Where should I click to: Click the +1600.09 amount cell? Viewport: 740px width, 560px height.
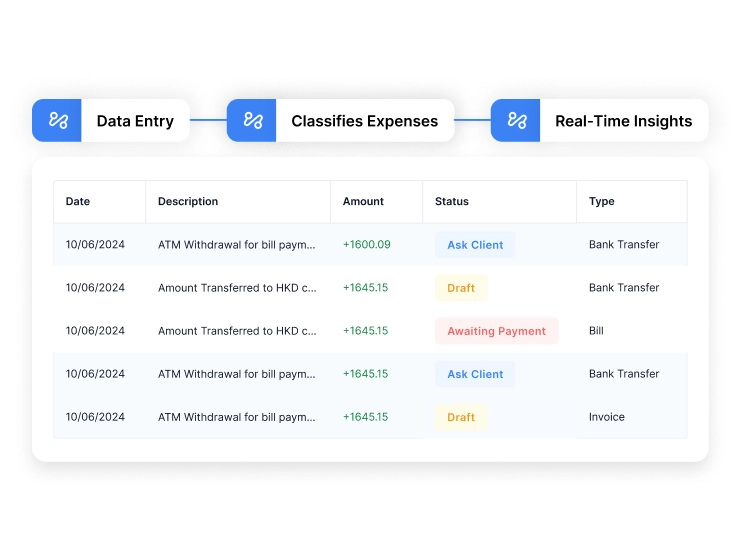[x=366, y=245]
